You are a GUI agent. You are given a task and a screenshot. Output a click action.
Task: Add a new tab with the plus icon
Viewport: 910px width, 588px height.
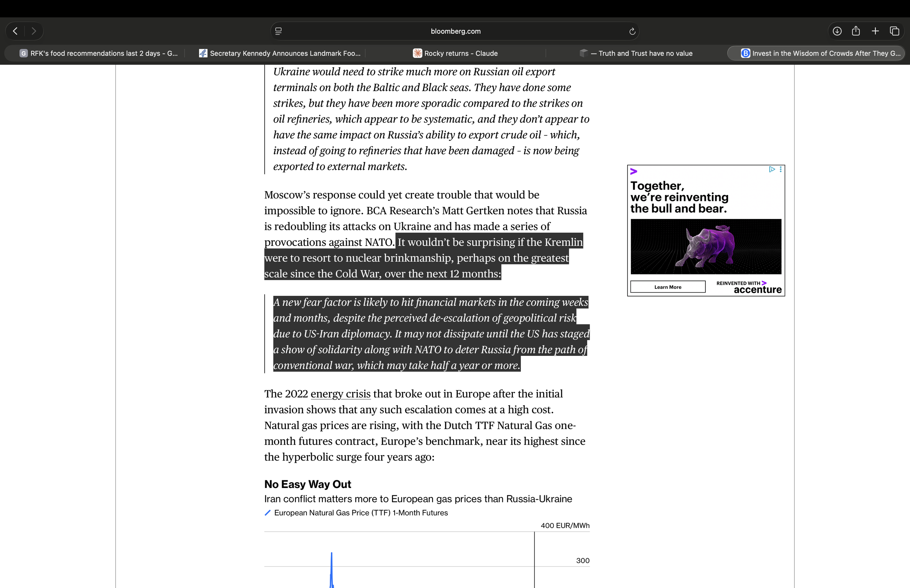coord(875,31)
